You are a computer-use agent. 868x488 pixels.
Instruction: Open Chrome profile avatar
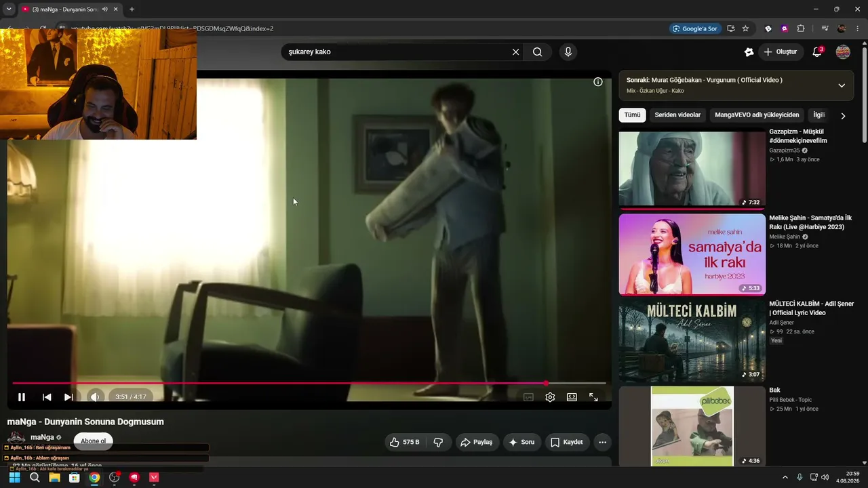point(842,28)
